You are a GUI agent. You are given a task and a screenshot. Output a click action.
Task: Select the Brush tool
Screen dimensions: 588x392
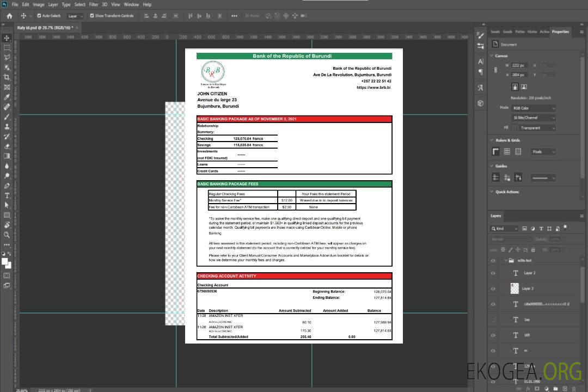7,117
